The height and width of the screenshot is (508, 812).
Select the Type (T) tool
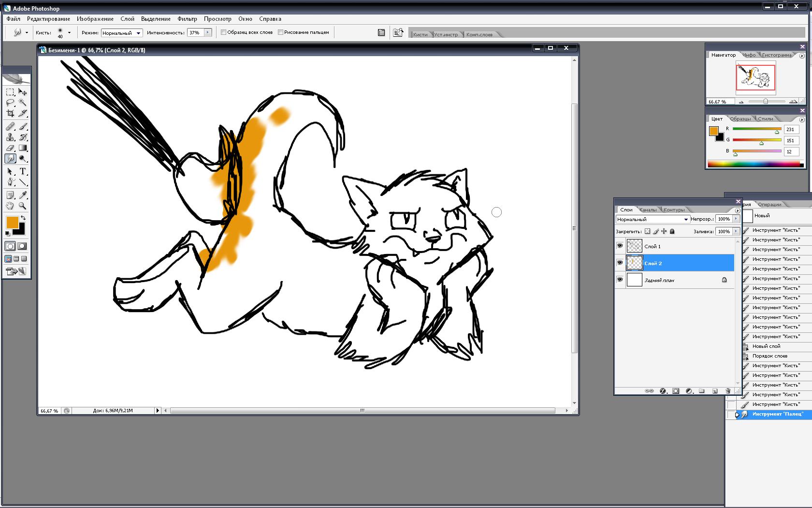point(23,172)
